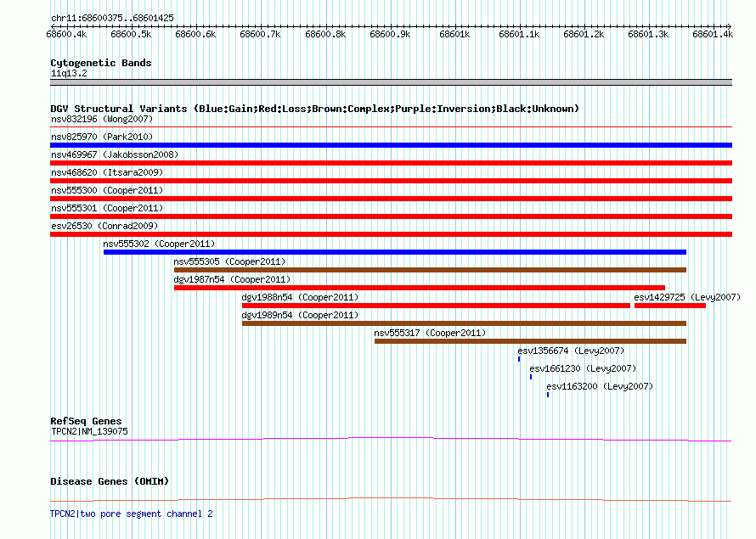756x539 pixels.
Task: Click the nsv555301 (Cooper2011) label
Action: pyautogui.click(x=107, y=208)
